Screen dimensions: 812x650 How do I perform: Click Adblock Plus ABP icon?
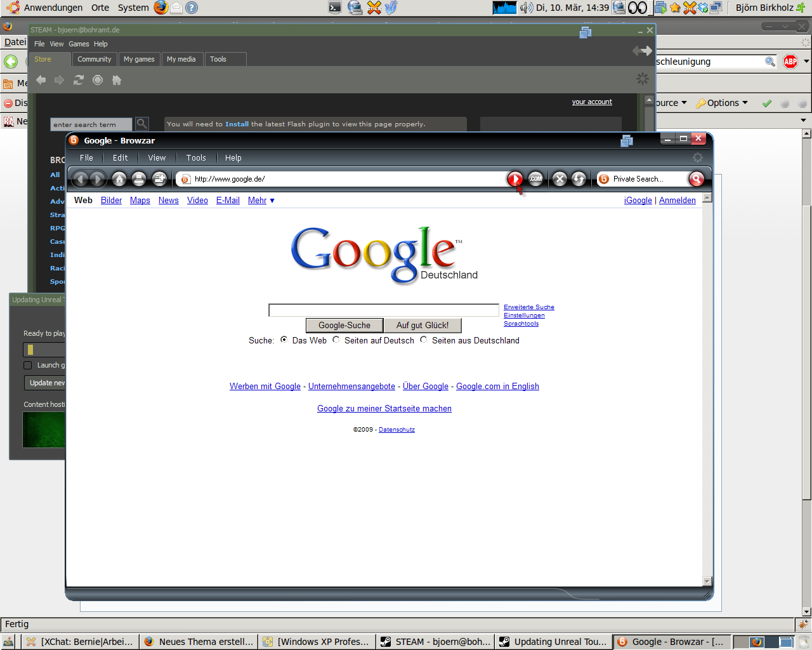click(790, 62)
